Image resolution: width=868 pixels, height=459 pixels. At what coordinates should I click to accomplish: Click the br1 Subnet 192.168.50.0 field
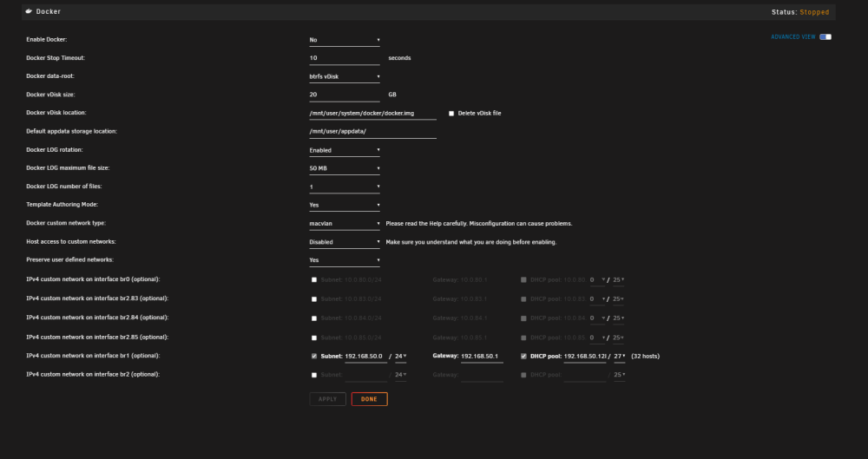point(366,357)
